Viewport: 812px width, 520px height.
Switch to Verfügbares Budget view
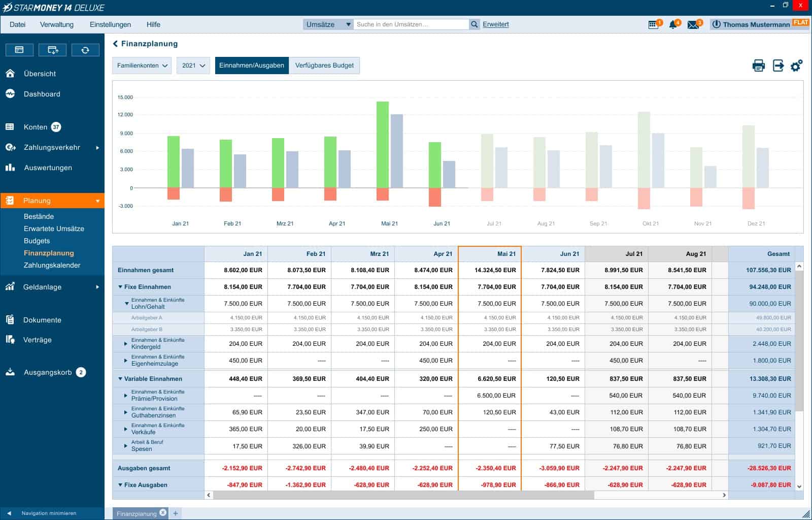[x=324, y=66]
